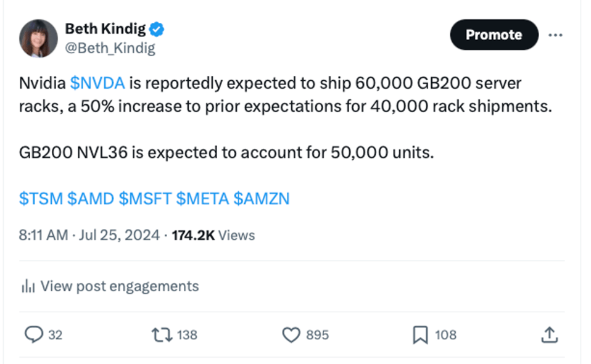Like the post with heart icon
The width and height of the screenshot is (591, 364).
coord(290,334)
